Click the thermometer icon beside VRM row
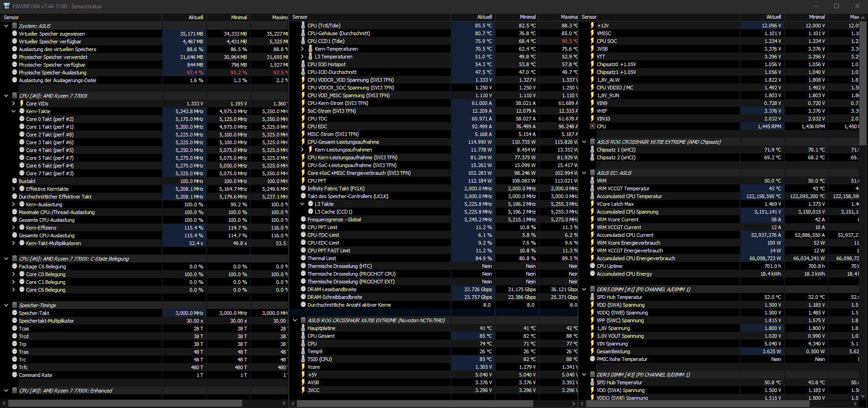 [593, 181]
